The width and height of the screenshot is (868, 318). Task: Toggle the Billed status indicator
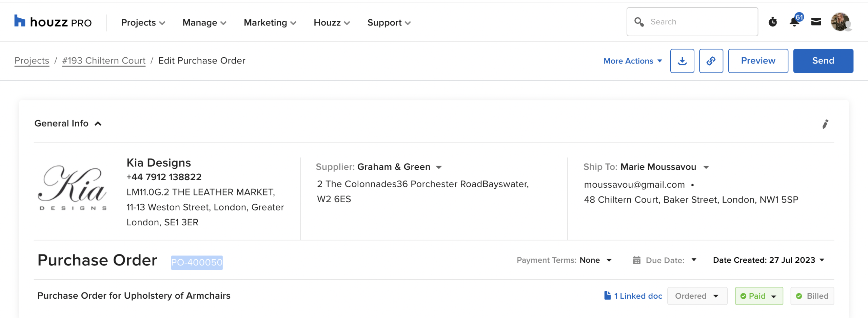(812, 296)
